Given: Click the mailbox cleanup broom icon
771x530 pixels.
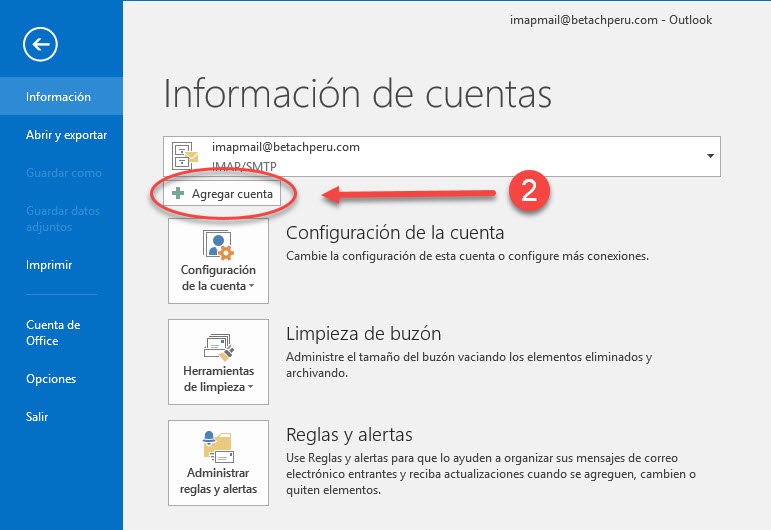Looking at the screenshot, I should [218, 345].
